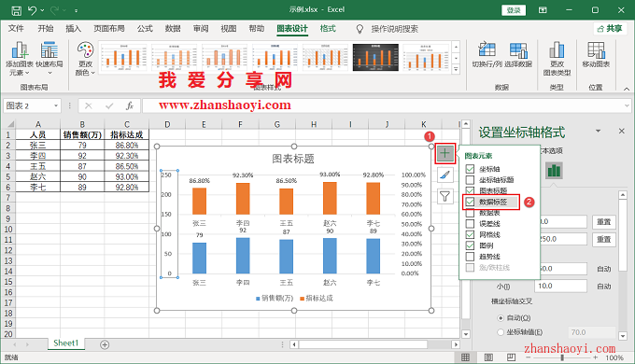Viewport: 635px width, 364px height.
Task: Toggle the Data Table (数据表) checkbox
Action: (470, 213)
